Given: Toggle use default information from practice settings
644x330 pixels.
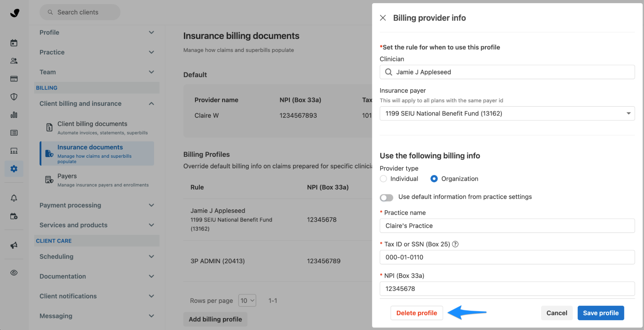Looking at the screenshot, I should pos(387,197).
